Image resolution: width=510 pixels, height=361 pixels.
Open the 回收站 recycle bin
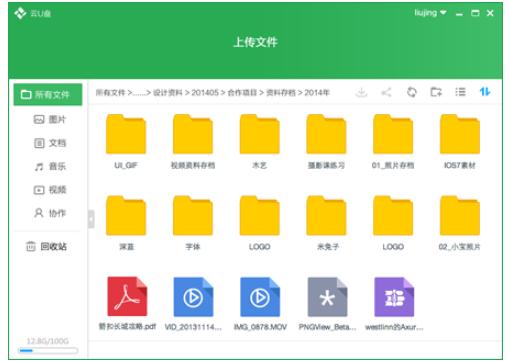click(47, 246)
